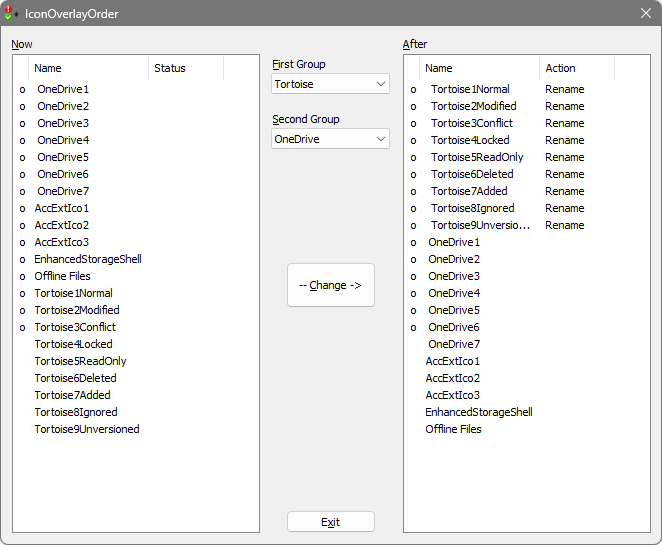
Task: Click the Status column header in Now list
Action: pos(185,68)
